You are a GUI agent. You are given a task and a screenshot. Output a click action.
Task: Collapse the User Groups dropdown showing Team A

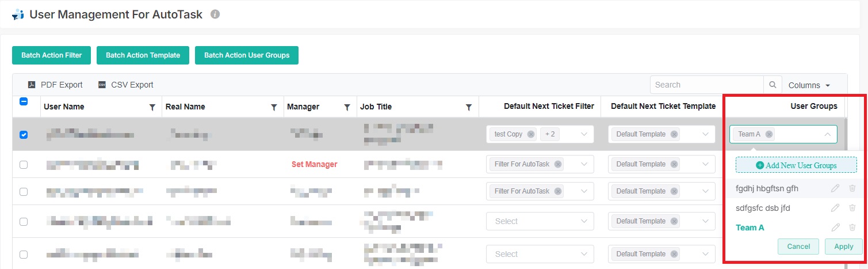point(827,134)
